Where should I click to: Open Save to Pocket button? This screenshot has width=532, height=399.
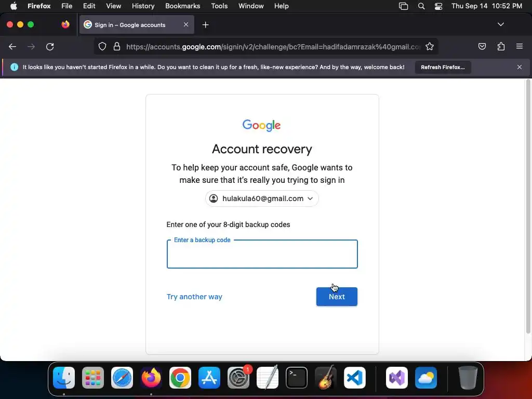tap(482, 46)
